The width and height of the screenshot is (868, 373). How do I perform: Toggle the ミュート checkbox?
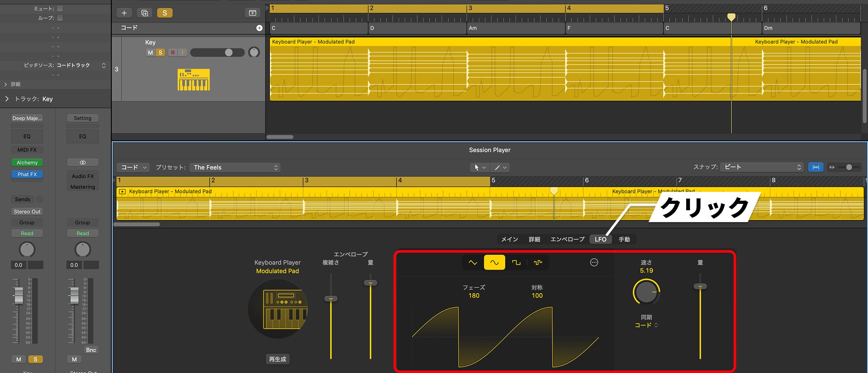[60, 9]
